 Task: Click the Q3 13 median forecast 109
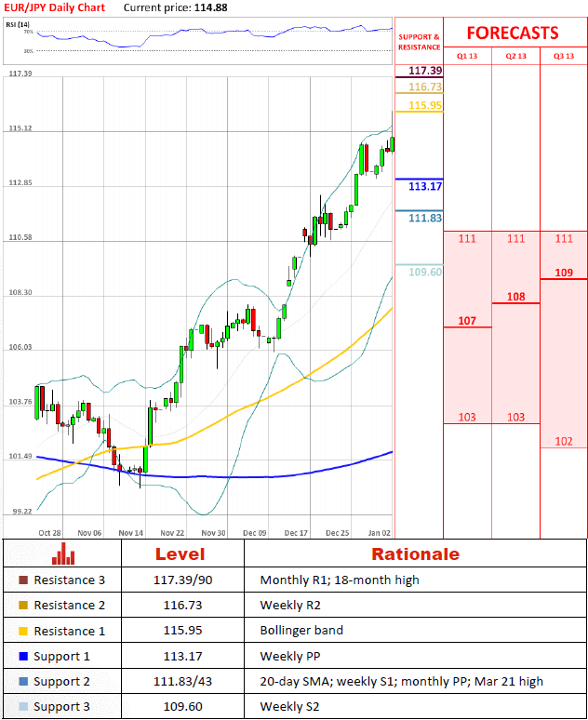(x=564, y=273)
